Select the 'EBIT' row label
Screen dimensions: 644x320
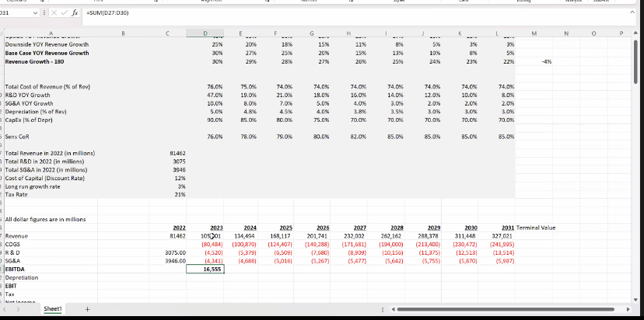pyautogui.click(x=11, y=286)
